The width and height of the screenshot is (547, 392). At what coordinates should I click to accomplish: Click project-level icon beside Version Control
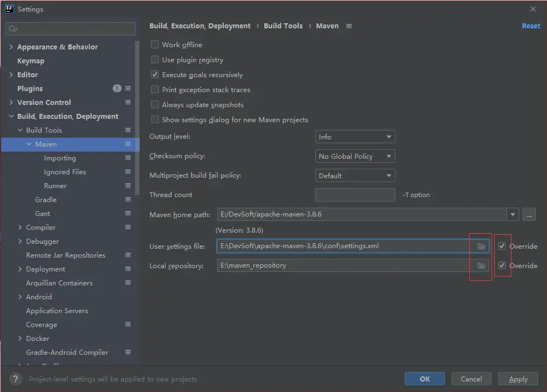click(128, 103)
